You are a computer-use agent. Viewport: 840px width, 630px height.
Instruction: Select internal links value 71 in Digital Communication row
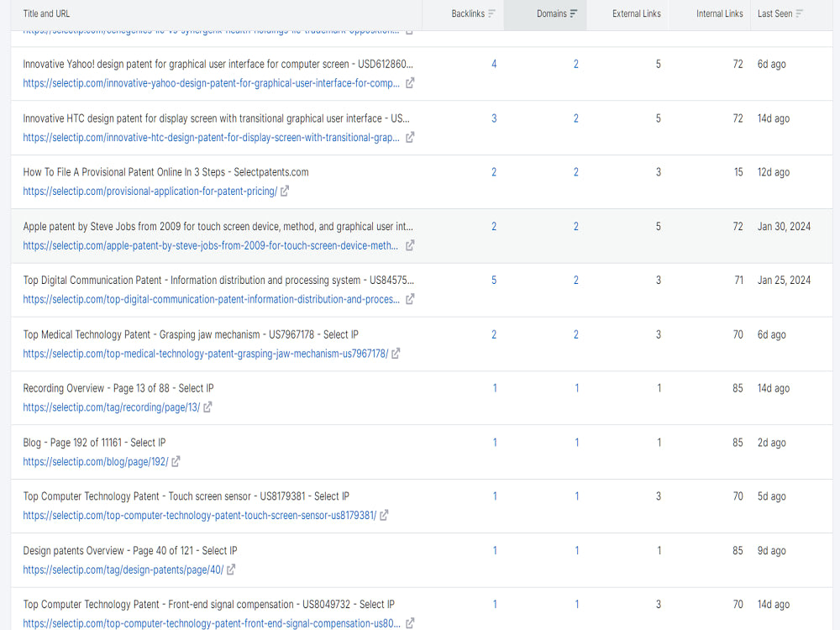click(738, 281)
